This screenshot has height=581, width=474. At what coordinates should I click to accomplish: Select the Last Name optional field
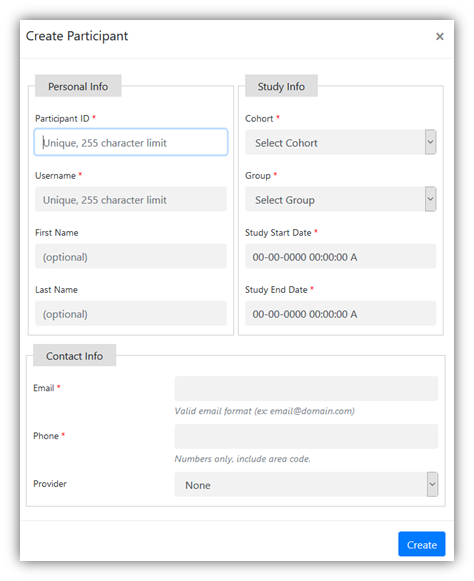point(131,313)
